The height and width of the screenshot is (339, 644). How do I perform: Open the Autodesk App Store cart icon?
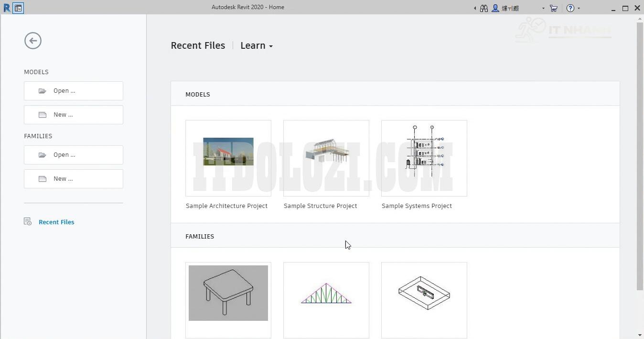[x=554, y=8]
